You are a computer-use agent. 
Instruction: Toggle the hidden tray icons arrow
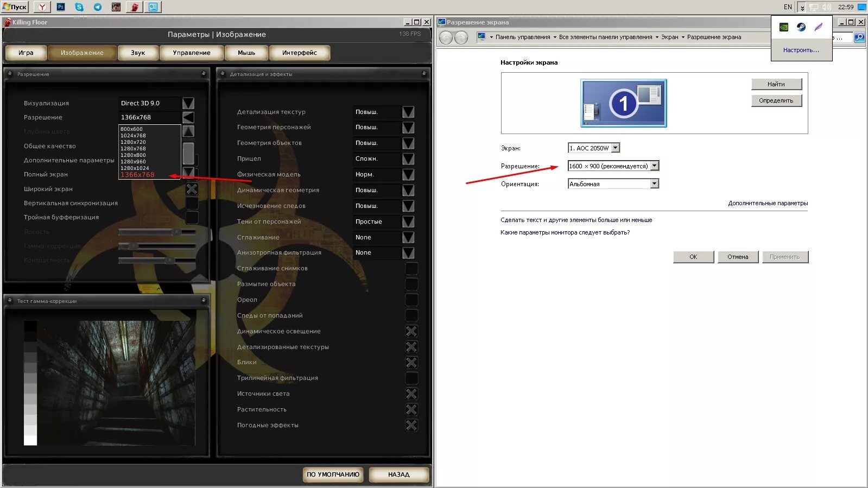pos(802,8)
